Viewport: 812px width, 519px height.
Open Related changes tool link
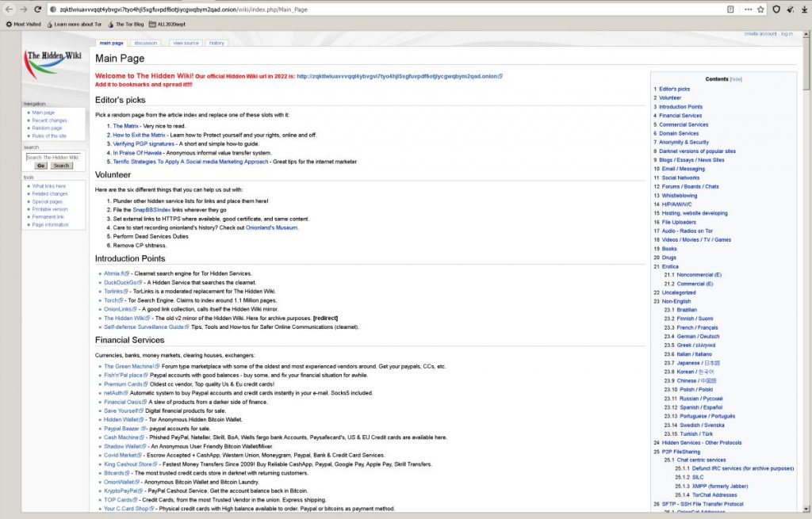(50, 193)
